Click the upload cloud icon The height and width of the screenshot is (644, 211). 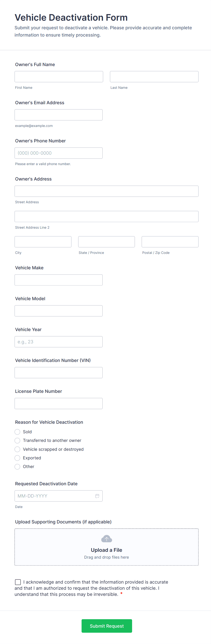pyautogui.click(x=106, y=538)
